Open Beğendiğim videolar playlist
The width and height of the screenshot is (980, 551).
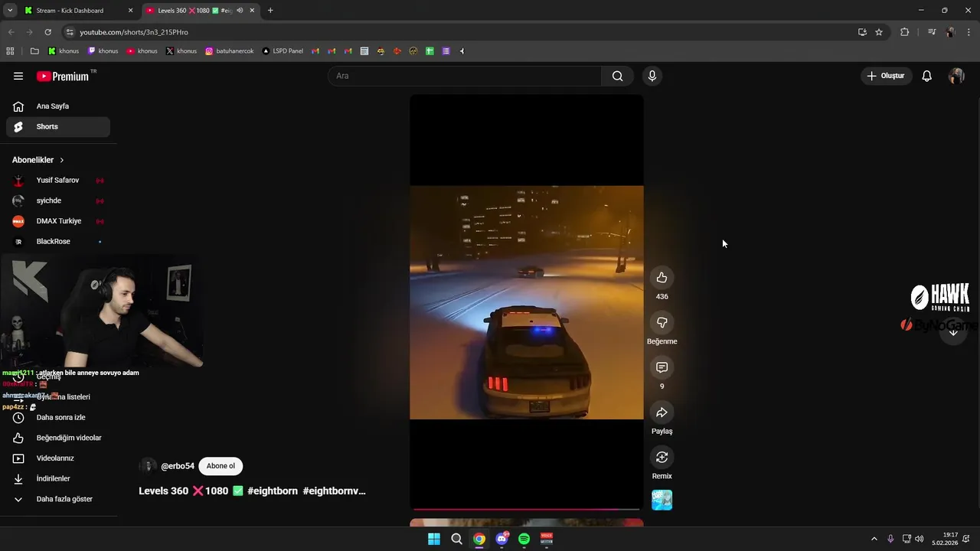(58, 438)
